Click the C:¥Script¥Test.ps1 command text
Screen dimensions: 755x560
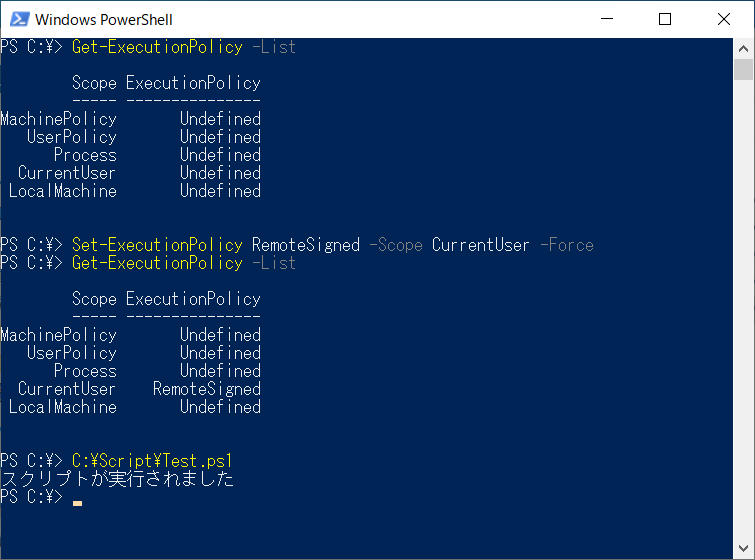(x=152, y=461)
